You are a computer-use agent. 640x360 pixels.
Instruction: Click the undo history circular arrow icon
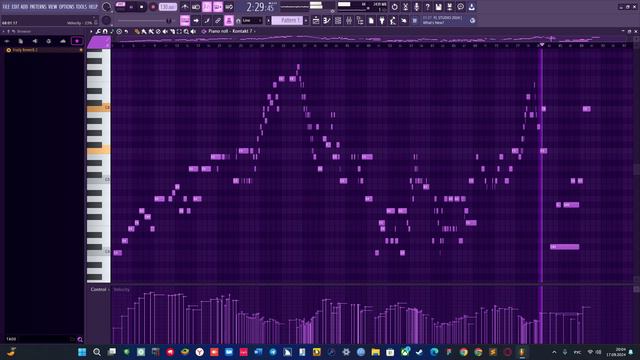click(x=394, y=7)
